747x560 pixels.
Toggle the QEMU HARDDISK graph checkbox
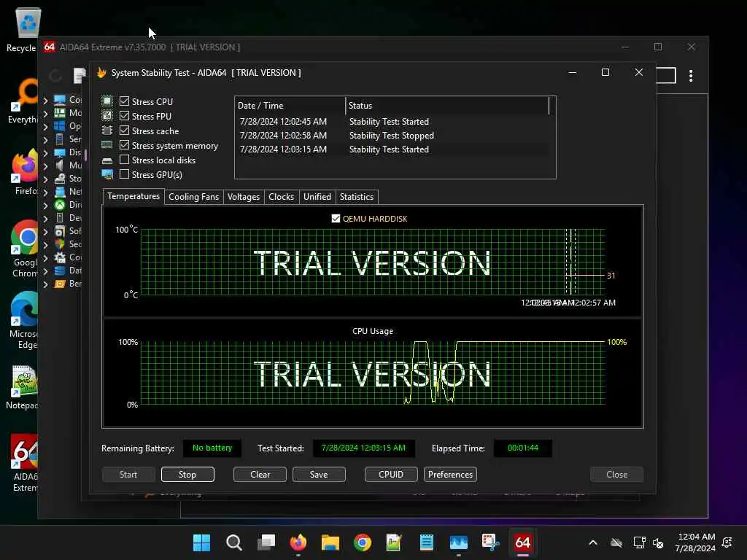(336, 218)
